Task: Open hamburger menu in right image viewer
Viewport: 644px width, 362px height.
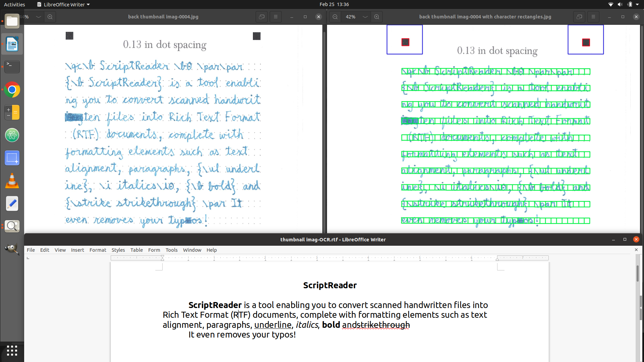Action: point(593,17)
